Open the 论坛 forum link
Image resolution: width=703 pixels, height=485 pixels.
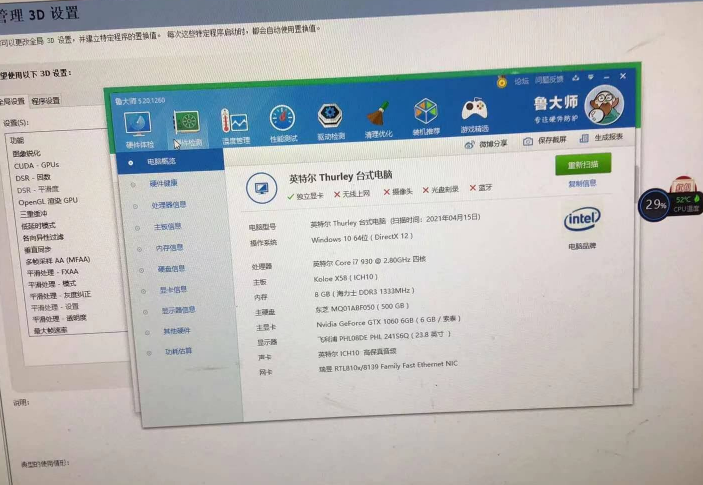521,81
